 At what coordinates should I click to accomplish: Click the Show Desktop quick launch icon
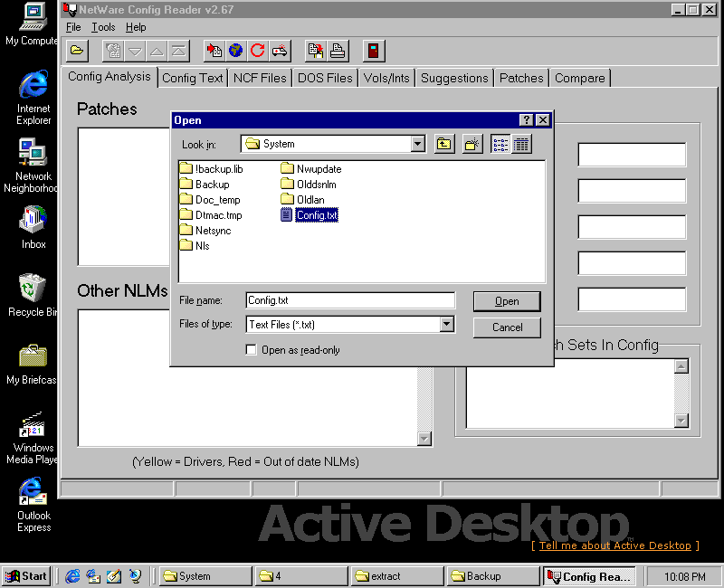pyautogui.click(x=114, y=576)
